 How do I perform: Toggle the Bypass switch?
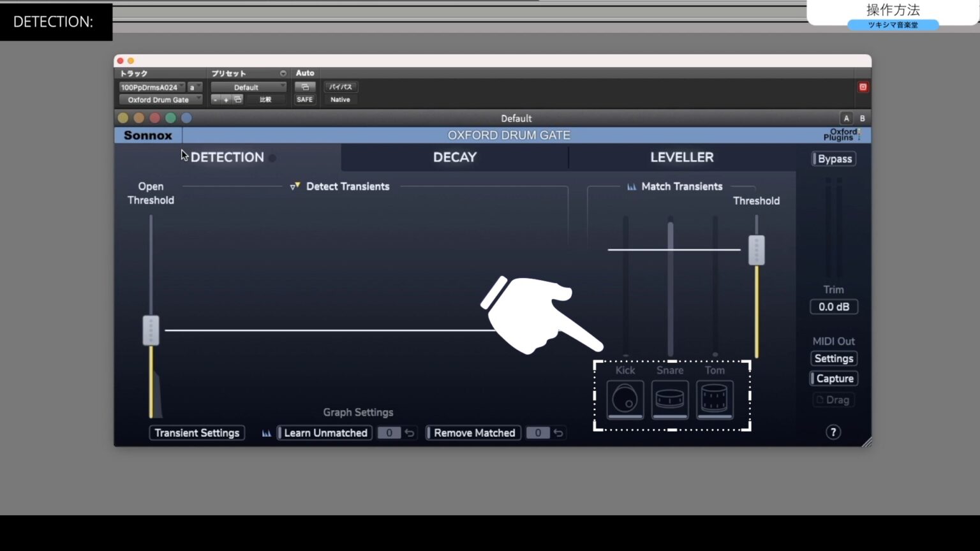(x=833, y=158)
